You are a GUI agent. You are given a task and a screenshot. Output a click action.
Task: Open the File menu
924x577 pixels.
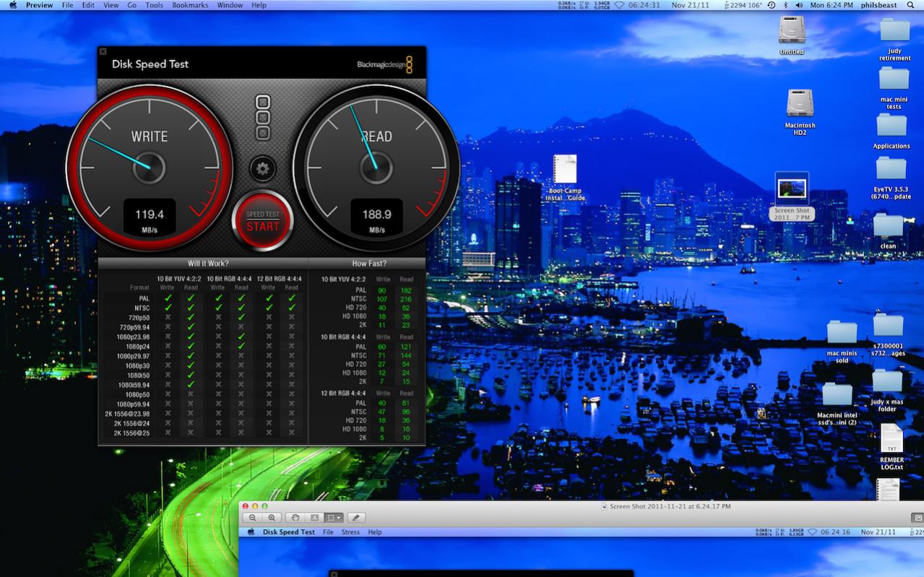[x=68, y=5]
